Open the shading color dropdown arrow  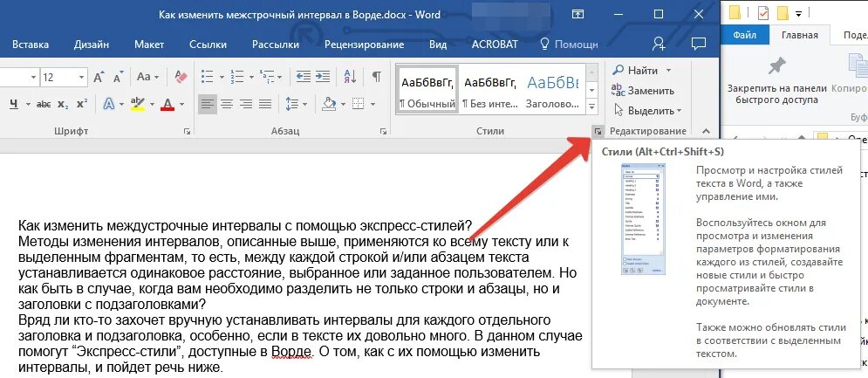tap(342, 104)
